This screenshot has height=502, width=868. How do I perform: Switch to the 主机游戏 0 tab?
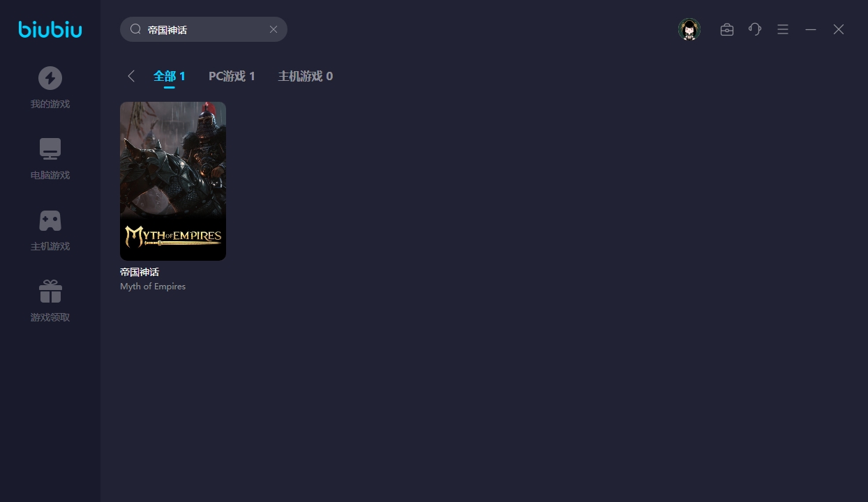pos(306,76)
